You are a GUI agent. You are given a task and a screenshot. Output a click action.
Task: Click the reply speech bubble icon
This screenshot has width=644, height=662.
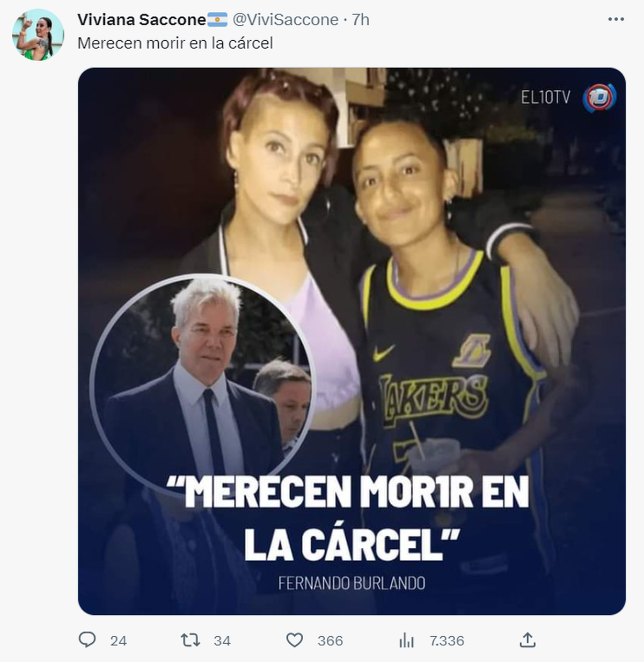coord(87,639)
